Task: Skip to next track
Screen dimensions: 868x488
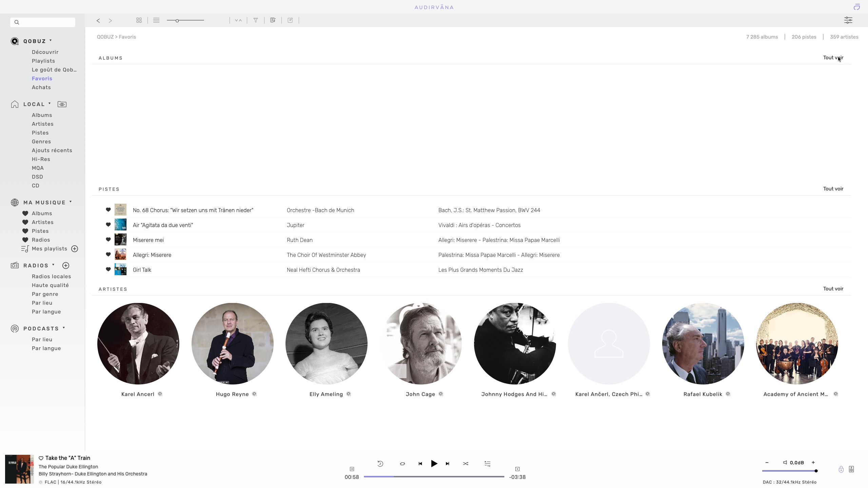Action: (x=448, y=464)
